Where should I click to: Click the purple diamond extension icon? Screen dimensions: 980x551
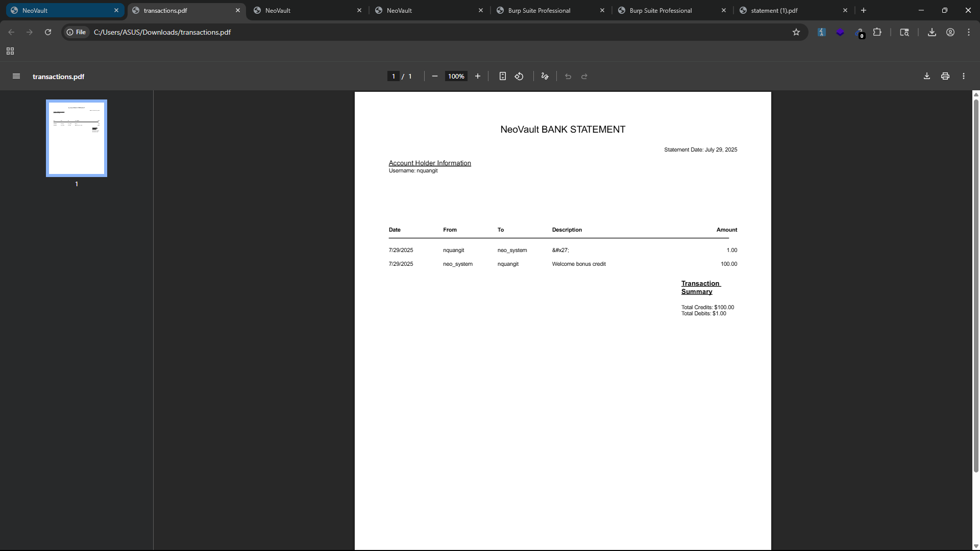tap(840, 32)
